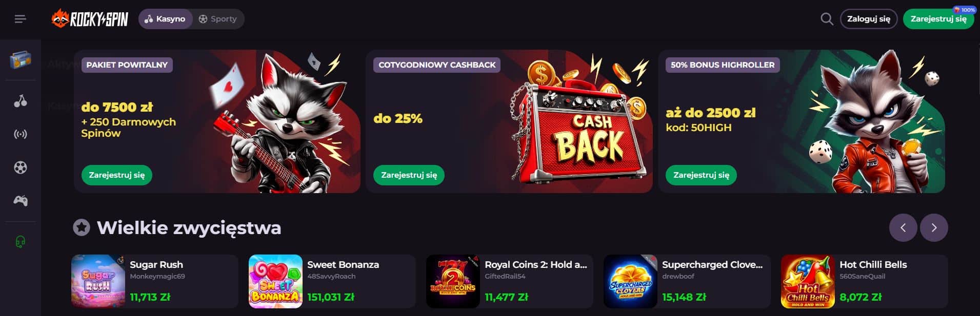Screen dimensions: 980x316
Task: Show next big wins with right arrow
Action: click(x=934, y=227)
